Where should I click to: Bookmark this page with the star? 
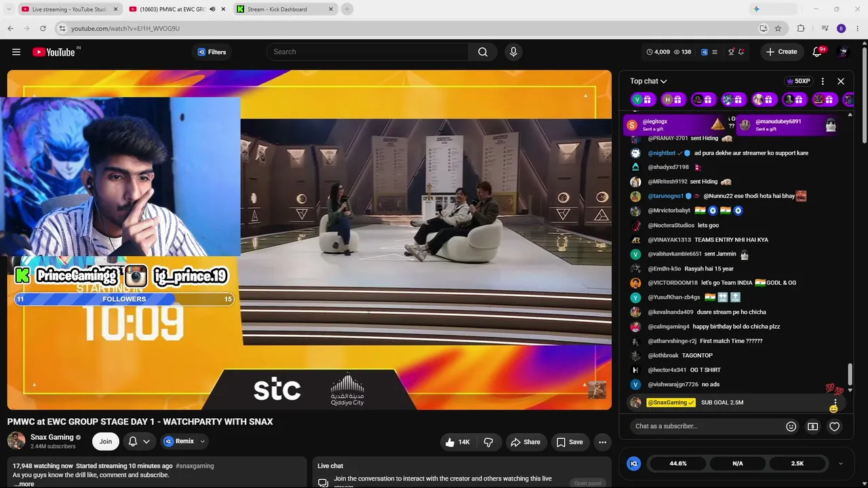778,28
